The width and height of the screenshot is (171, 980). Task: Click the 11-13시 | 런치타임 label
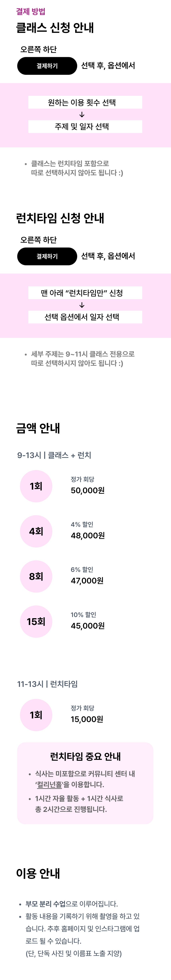coord(47,684)
